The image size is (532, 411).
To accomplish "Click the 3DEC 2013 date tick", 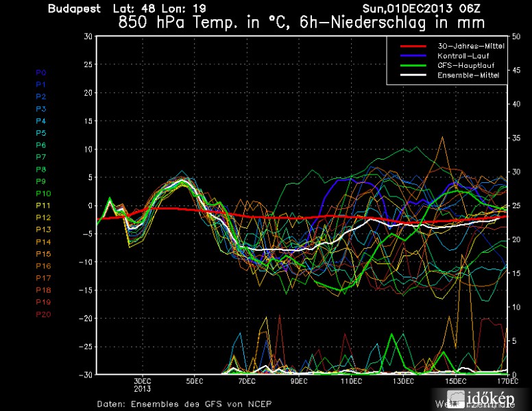I will click(142, 384).
